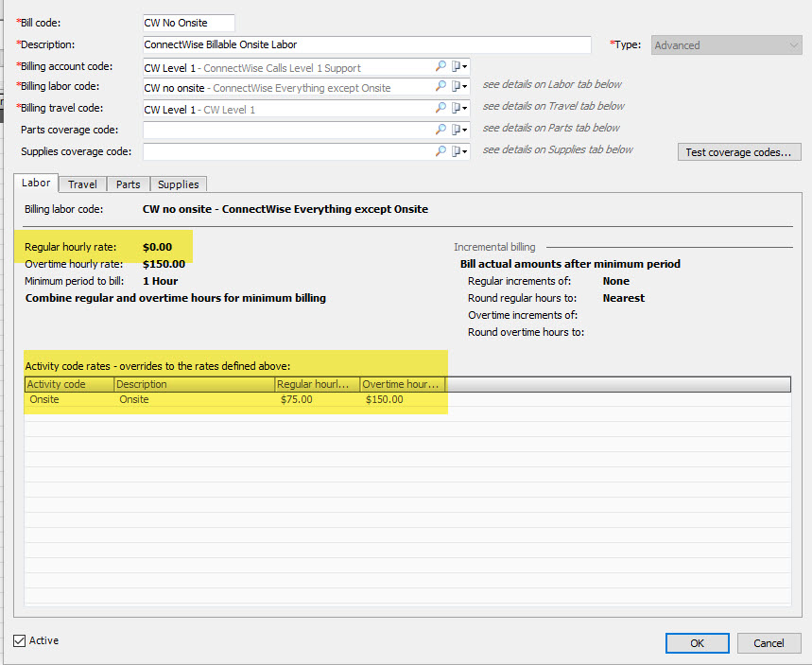The width and height of the screenshot is (812, 665).
Task: Click the None regular increments value
Action: click(x=616, y=281)
